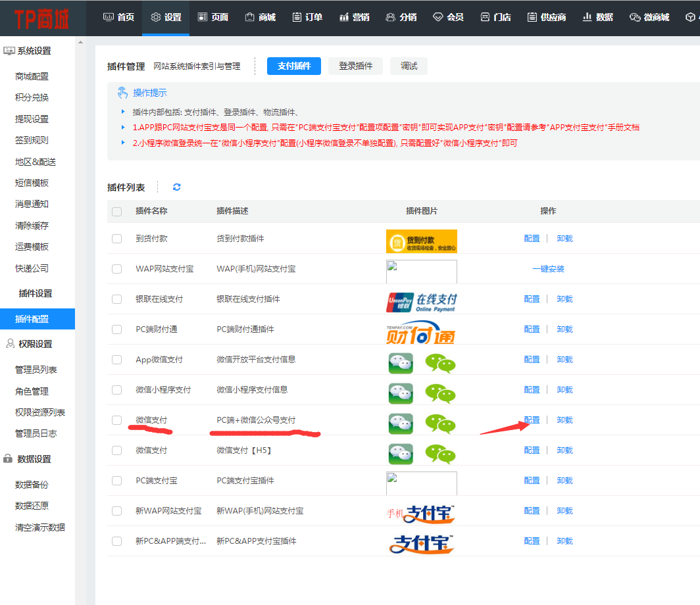Collapse the 系统设置 sidebar section
Viewport: 700px width, 605px height.
[33, 51]
